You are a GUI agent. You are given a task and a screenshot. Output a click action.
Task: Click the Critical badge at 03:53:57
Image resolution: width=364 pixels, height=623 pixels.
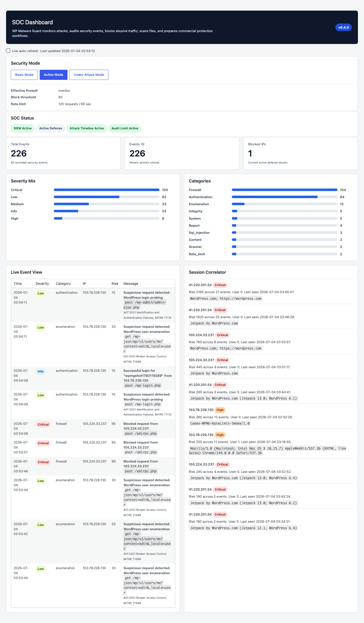coord(43,443)
